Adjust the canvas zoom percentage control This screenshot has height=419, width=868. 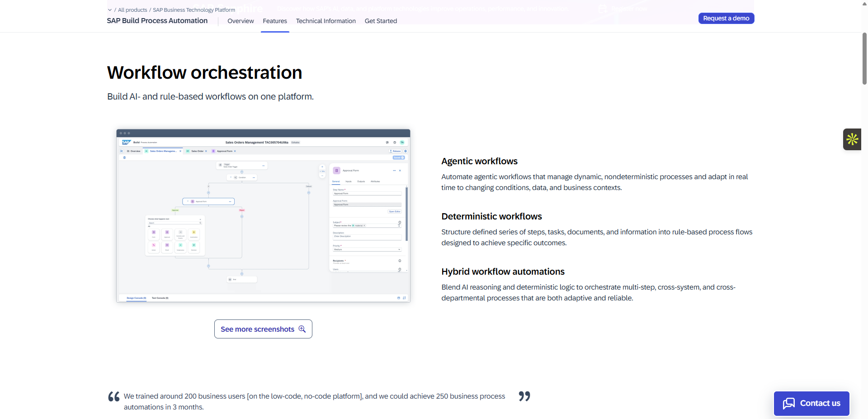pos(322,171)
